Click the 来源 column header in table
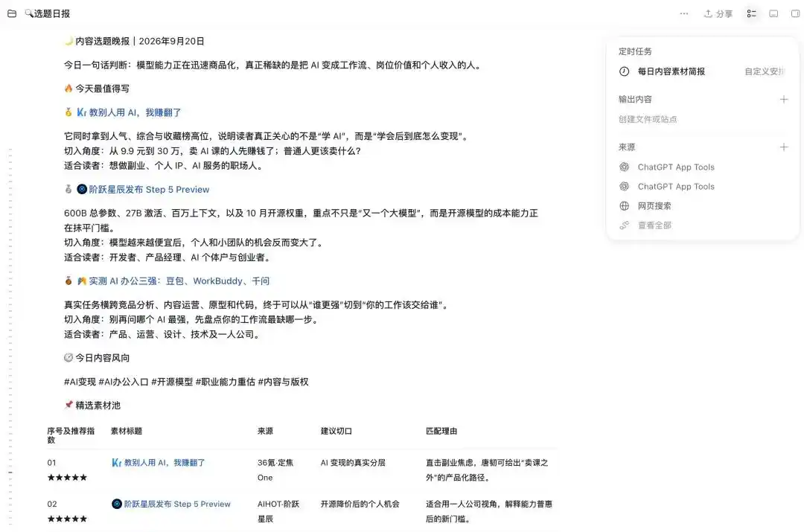 [265, 431]
